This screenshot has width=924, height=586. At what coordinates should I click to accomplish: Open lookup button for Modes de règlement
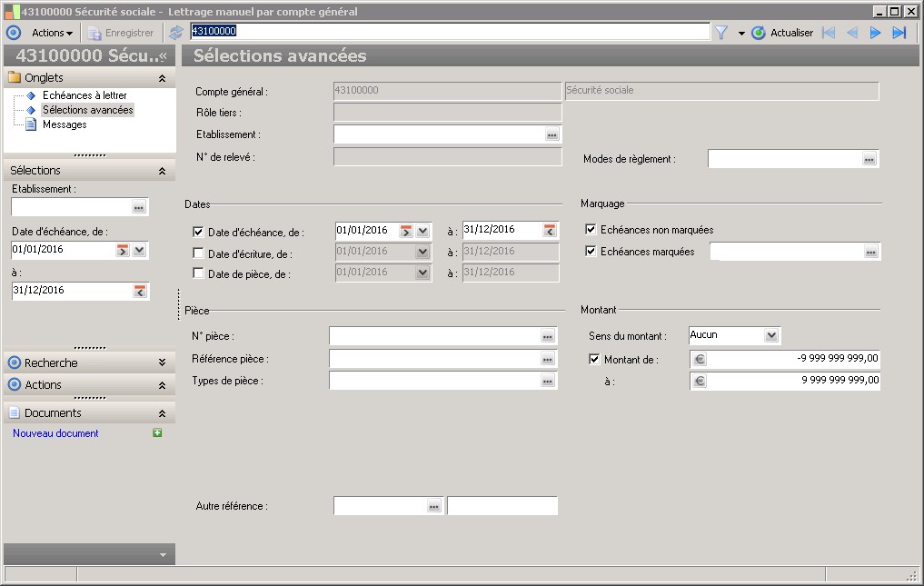point(869,159)
